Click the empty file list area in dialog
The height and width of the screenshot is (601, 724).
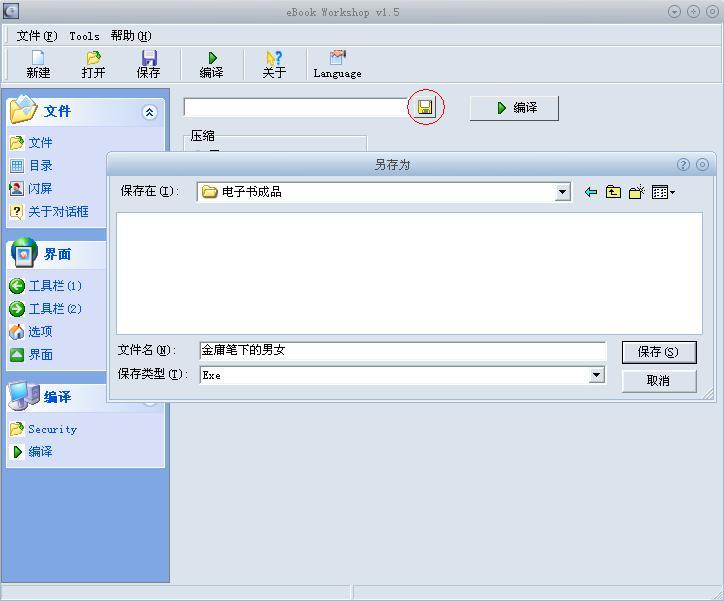(x=409, y=273)
